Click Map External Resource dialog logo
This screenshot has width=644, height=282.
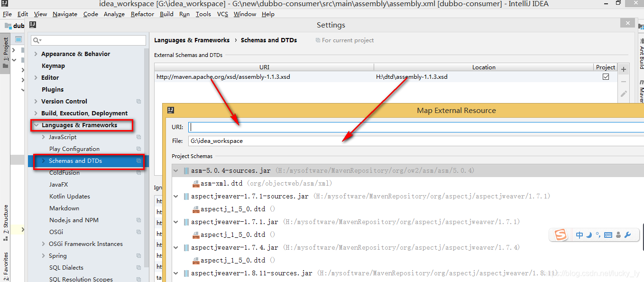pos(171,110)
